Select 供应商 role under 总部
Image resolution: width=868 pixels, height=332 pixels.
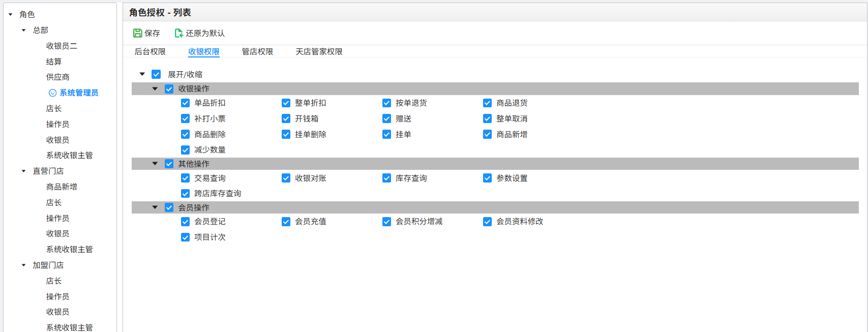coord(57,77)
